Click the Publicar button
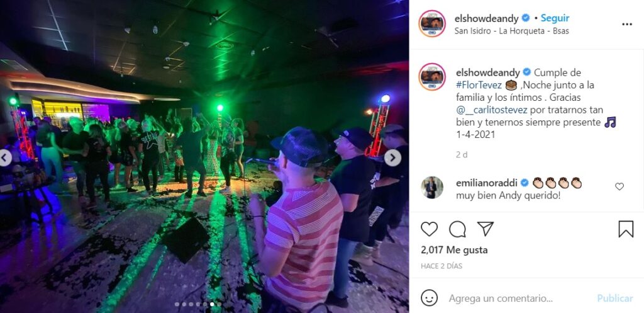644x313 pixels. pyautogui.click(x=615, y=298)
